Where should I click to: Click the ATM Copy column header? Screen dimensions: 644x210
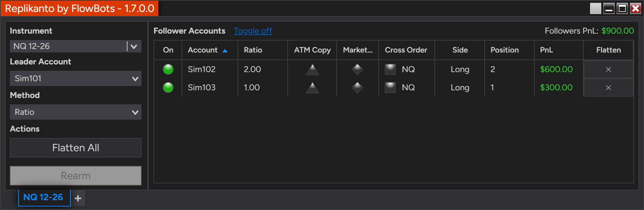pyautogui.click(x=312, y=50)
